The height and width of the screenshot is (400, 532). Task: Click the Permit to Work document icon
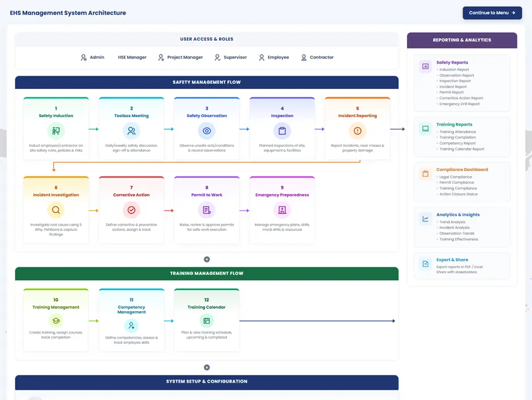tap(206, 210)
